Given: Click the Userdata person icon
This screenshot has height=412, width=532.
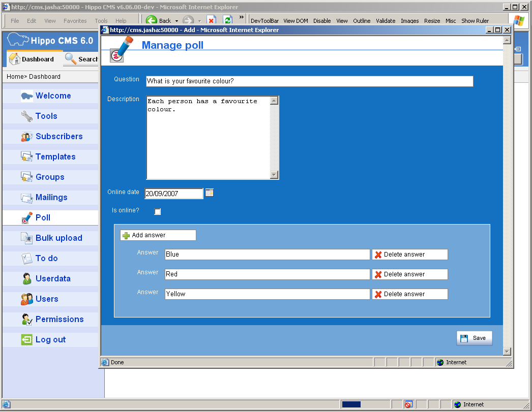Looking at the screenshot, I should click(x=27, y=278).
